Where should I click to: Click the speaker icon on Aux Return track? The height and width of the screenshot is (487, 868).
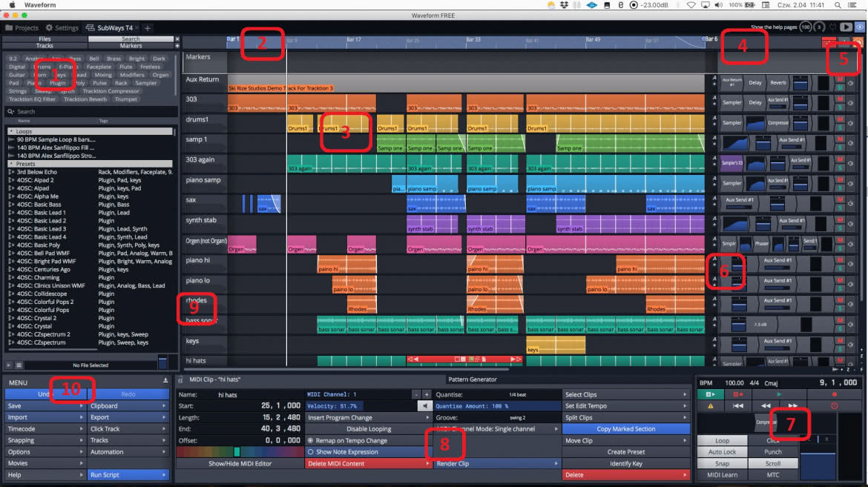click(851, 83)
